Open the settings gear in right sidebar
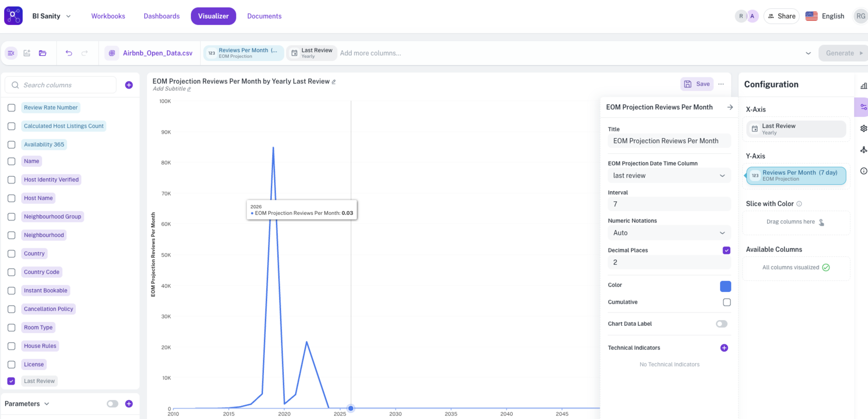The height and width of the screenshot is (419, 868). click(x=863, y=129)
